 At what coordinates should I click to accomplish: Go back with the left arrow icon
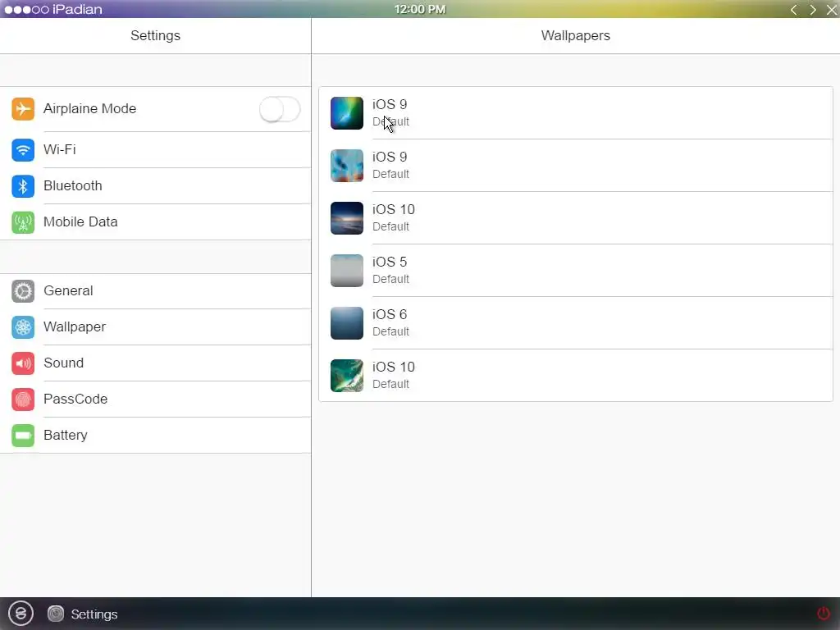click(x=793, y=10)
